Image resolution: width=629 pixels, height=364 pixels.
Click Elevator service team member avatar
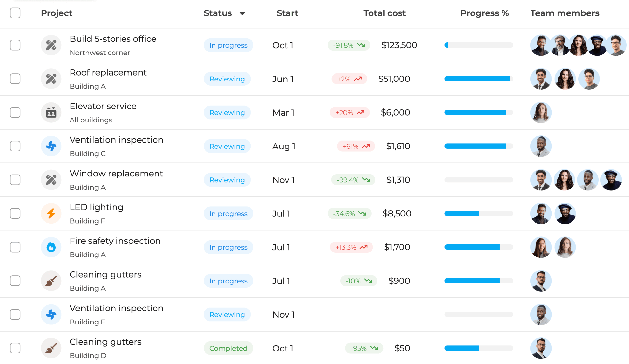click(541, 112)
